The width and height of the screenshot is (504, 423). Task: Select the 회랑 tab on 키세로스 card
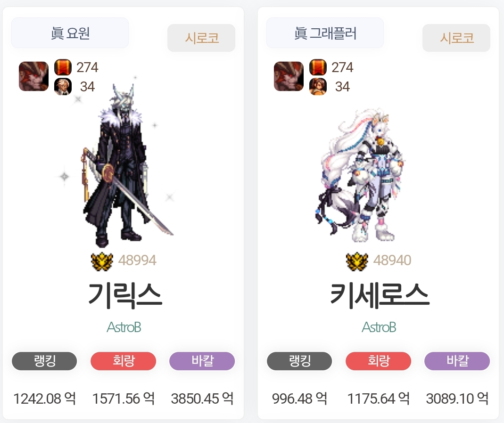378,361
